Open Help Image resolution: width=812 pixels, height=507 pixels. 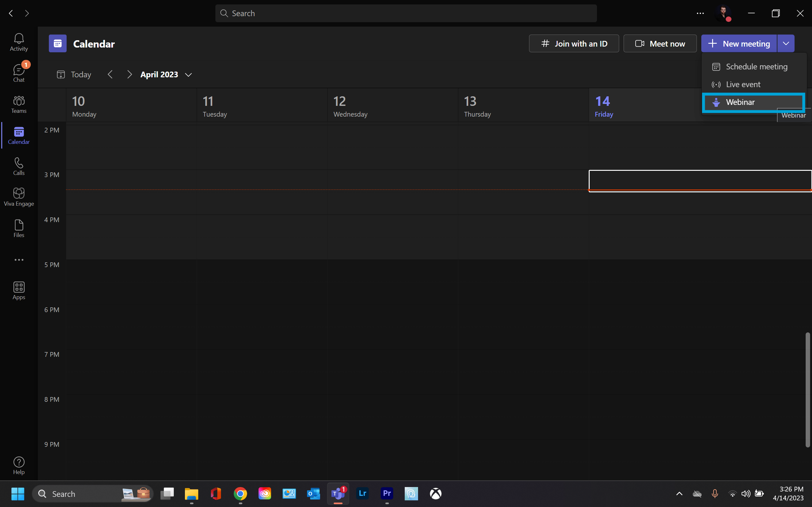click(x=18, y=465)
